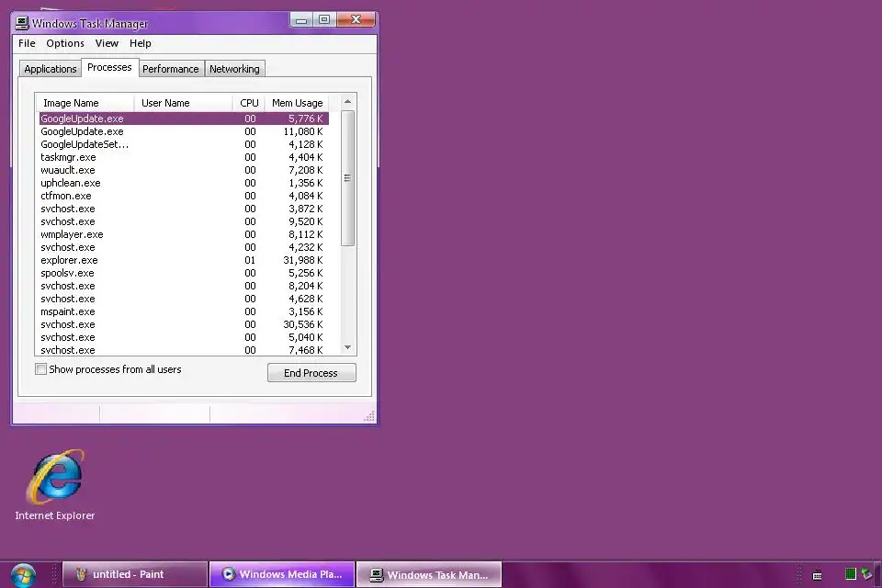
Task: Maximize the Task Manager window
Action: [324, 20]
